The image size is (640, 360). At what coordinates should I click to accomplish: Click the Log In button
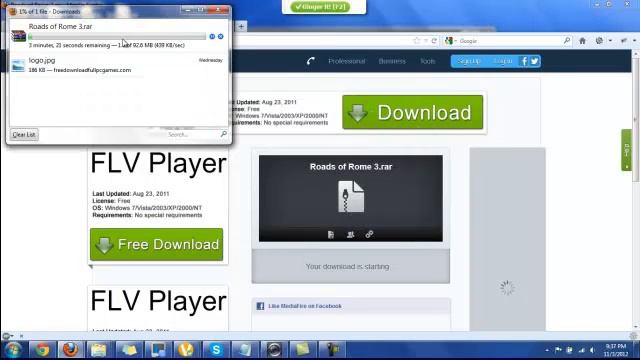click(x=503, y=61)
